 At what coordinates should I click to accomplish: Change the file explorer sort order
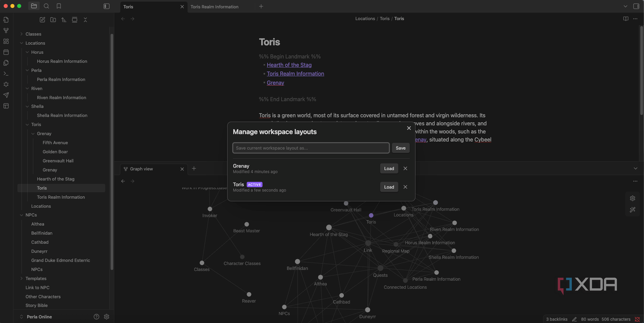point(64,20)
